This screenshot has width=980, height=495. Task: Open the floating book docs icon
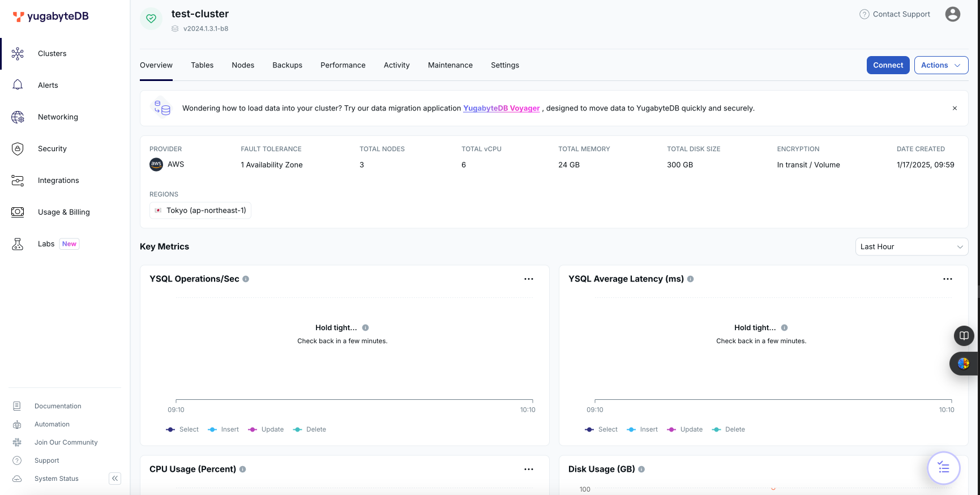point(964,336)
